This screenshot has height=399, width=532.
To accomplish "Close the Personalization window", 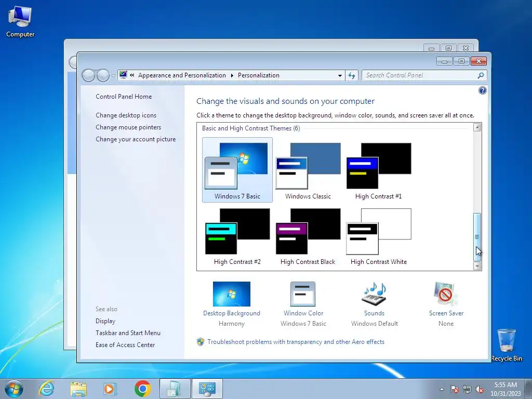I will pyautogui.click(x=478, y=61).
